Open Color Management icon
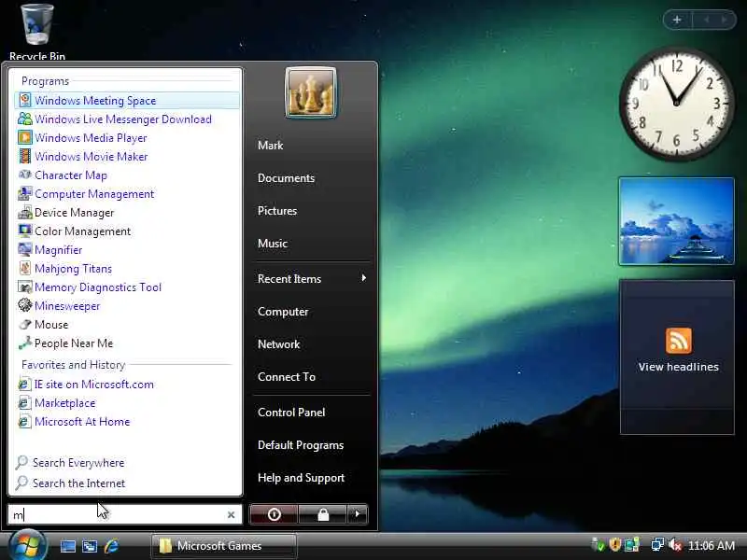 (25, 231)
